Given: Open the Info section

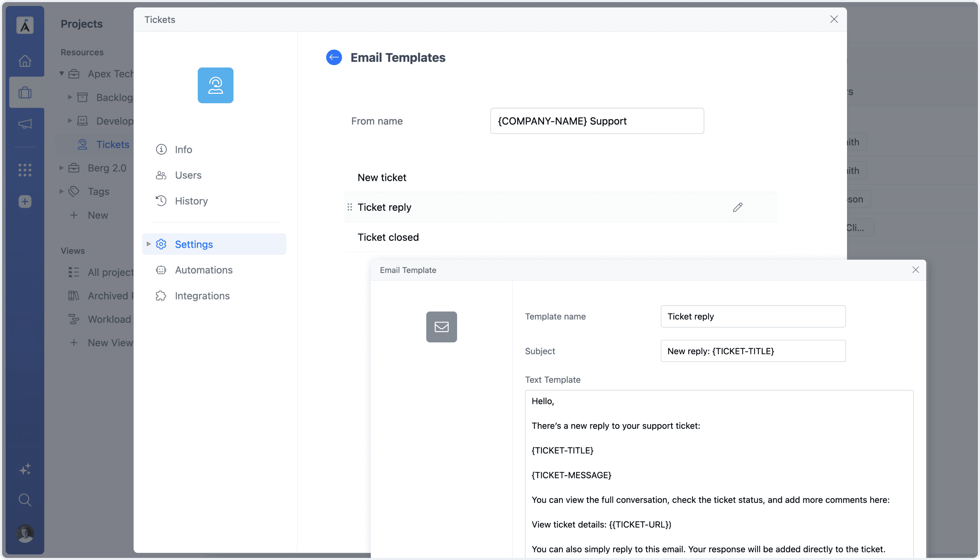Looking at the screenshot, I should pos(214,149).
